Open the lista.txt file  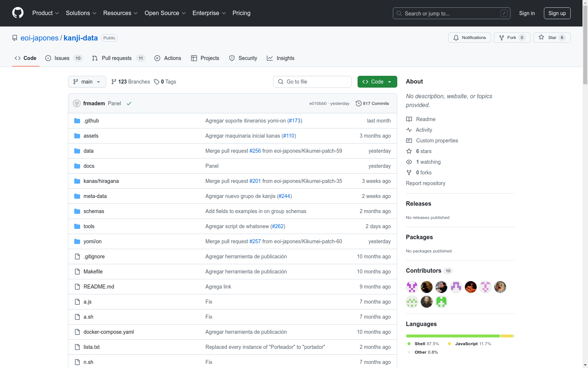coord(92,347)
